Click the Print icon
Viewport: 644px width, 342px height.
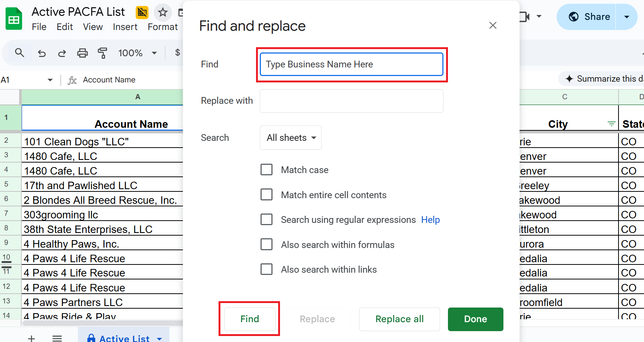pyautogui.click(x=82, y=53)
